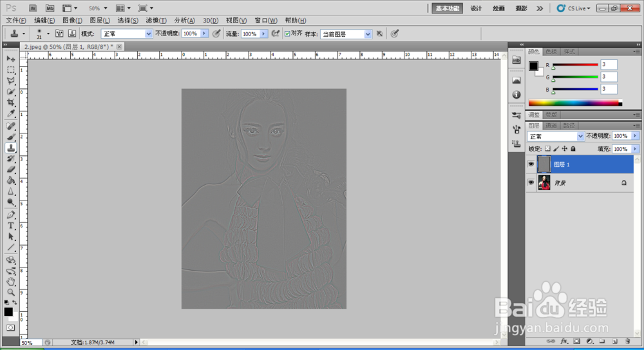The width and height of the screenshot is (644, 350).
Task: Delete layer with the trash icon
Action: 627,342
